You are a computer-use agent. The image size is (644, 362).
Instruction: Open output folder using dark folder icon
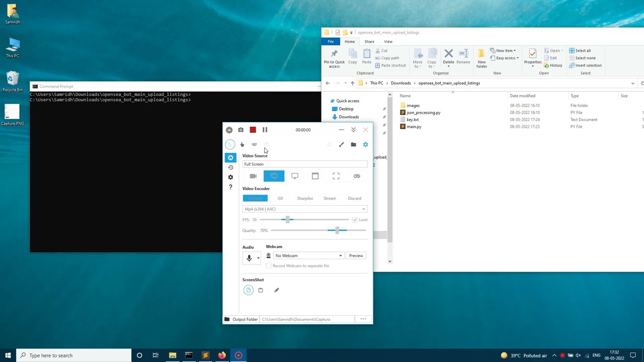click(354, 144)
